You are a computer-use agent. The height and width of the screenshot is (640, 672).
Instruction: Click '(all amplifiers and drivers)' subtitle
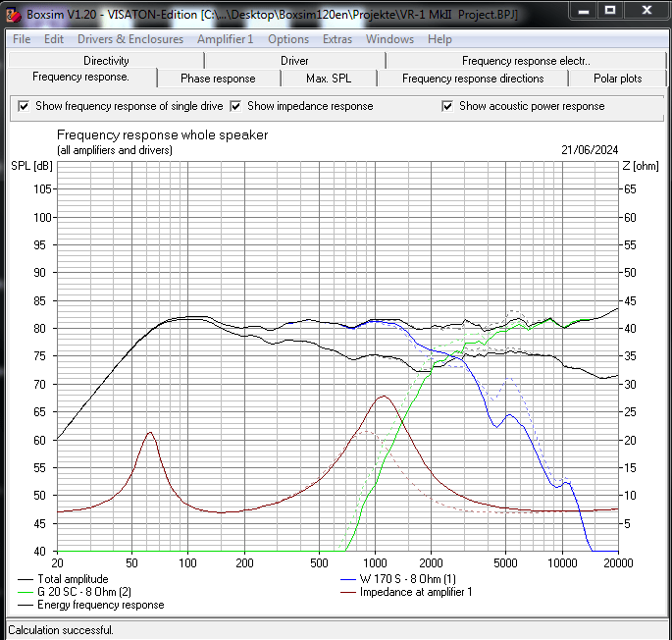[x=115, y=150]
